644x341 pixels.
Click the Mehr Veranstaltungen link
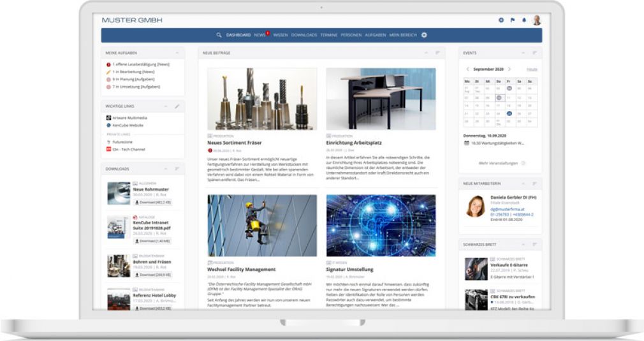[x=498, y=163]
